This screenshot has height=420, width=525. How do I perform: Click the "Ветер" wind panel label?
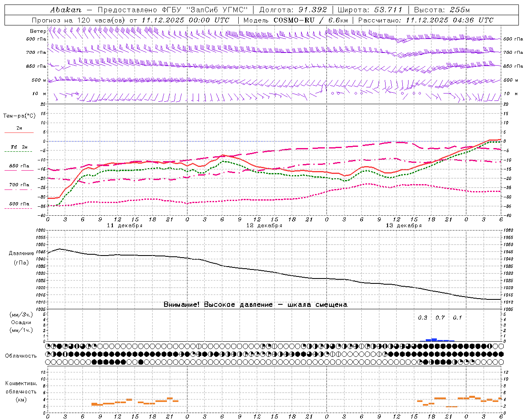coord(38,31)
